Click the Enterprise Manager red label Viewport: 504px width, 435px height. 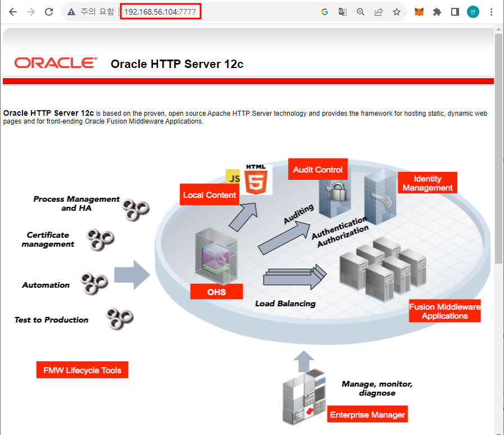pos(367,414)
